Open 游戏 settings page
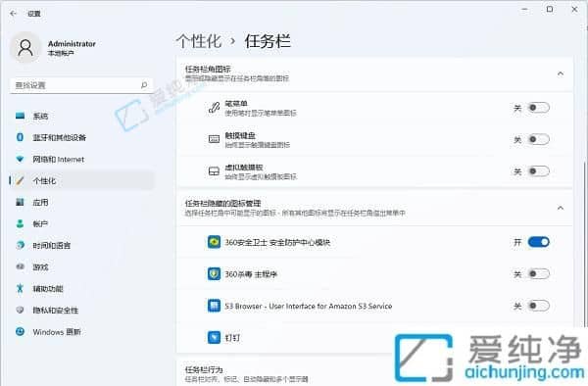Screen dimensions: 588x386 [81, 266]
